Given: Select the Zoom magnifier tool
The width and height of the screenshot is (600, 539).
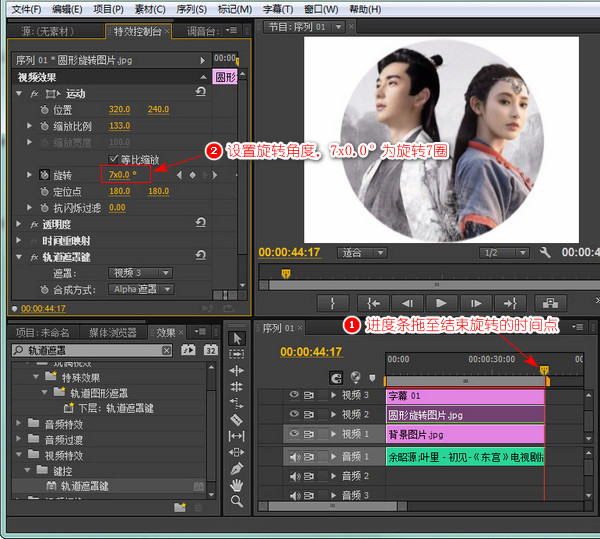Looking at the screenshot, I should click(x=237, y=501).
